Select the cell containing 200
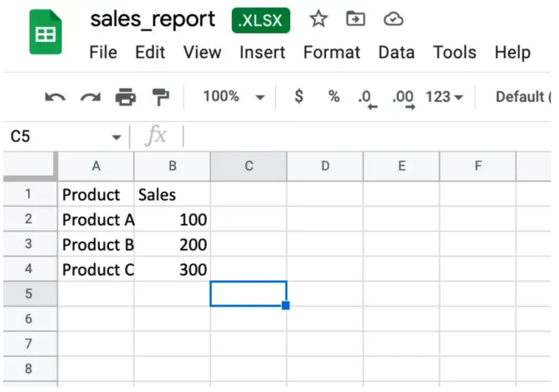Viewport: 559px width, 392px height. pos(172,244)
